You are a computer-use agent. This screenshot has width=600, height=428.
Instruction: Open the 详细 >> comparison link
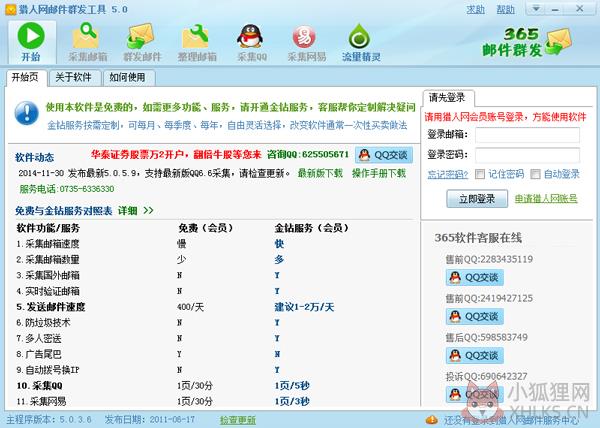[135, 210]
